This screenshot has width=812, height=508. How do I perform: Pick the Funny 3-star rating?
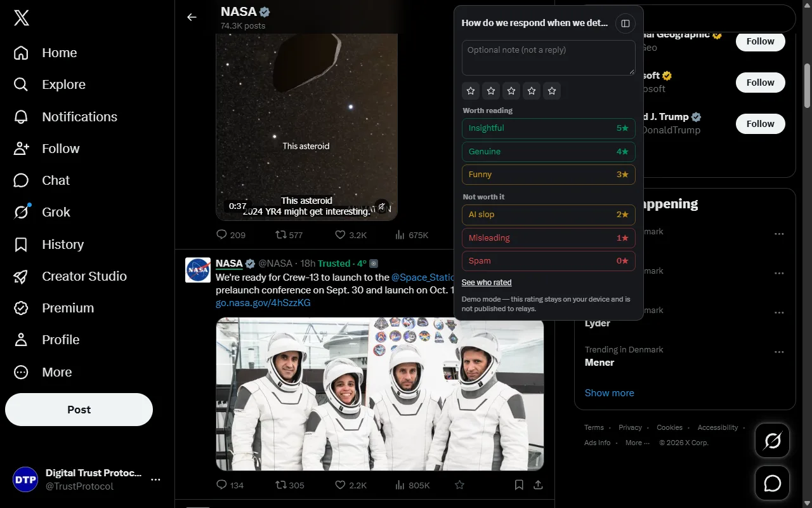pyautogui.click(x=549, y=175)
